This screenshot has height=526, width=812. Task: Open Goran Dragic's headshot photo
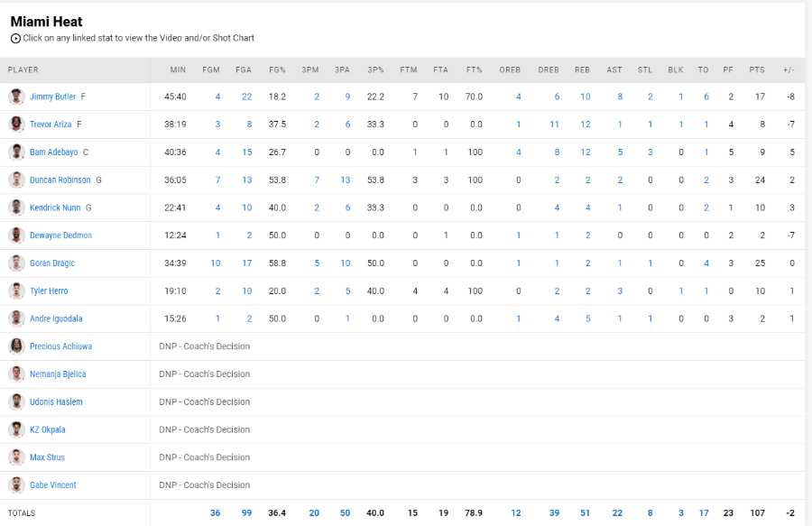16,263
